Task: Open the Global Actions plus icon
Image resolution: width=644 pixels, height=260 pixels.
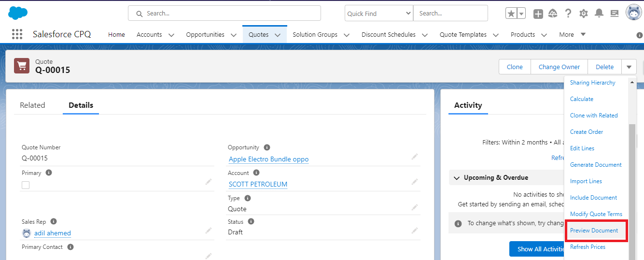Action: pos(538,14)
